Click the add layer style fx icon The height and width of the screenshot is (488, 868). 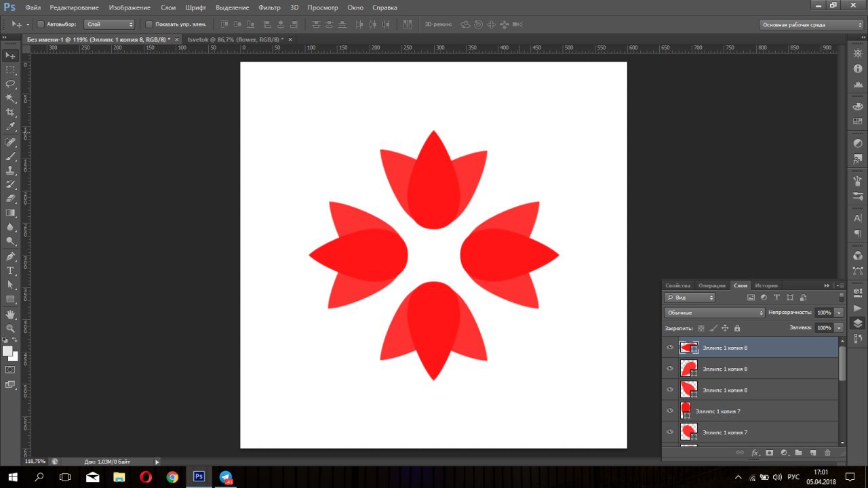pos(755,453)
